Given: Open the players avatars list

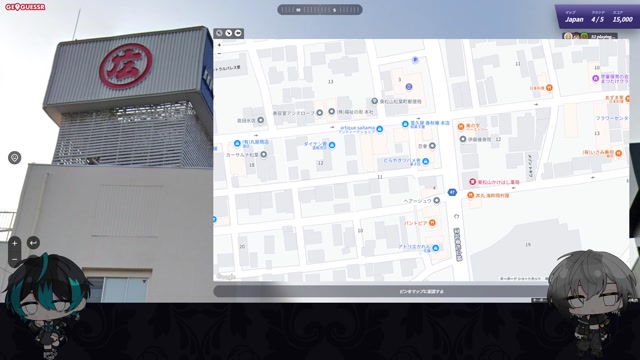Looking at the screenshot, I should 589,36.
